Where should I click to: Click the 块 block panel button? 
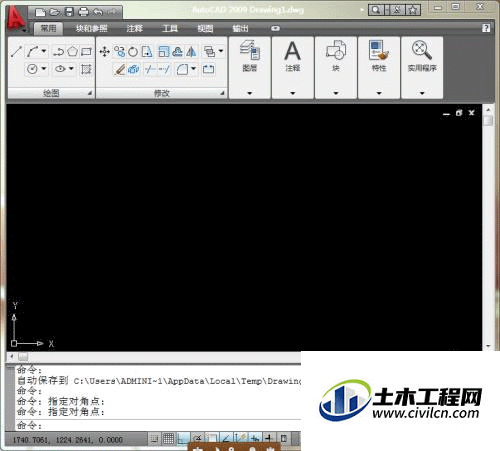[x=336, y=56]
